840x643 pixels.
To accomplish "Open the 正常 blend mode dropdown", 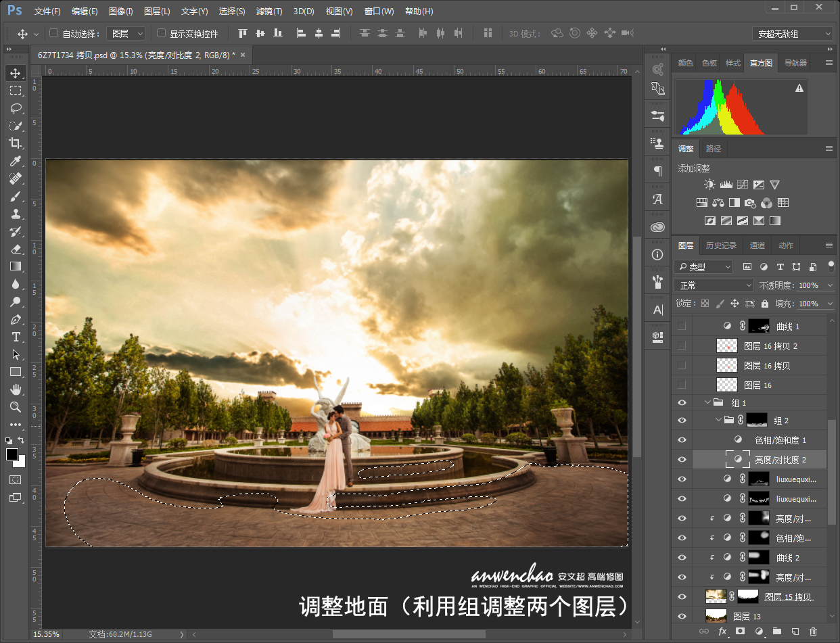I will [714, 285].
